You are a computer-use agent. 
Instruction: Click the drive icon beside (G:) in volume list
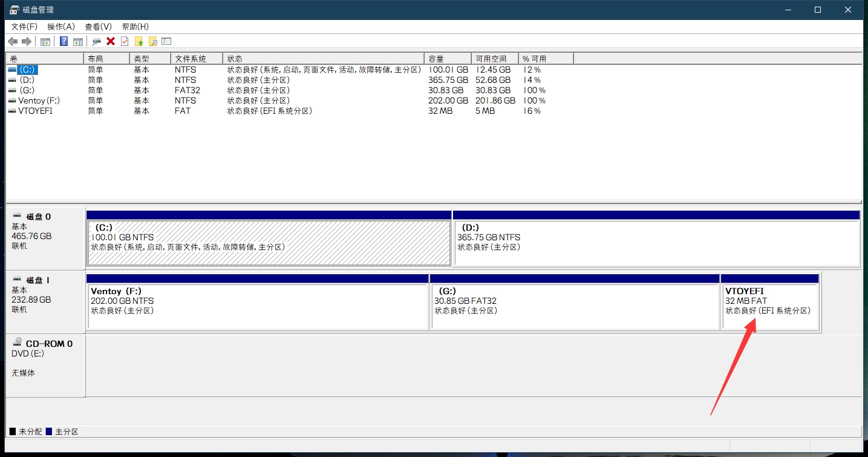12,90
